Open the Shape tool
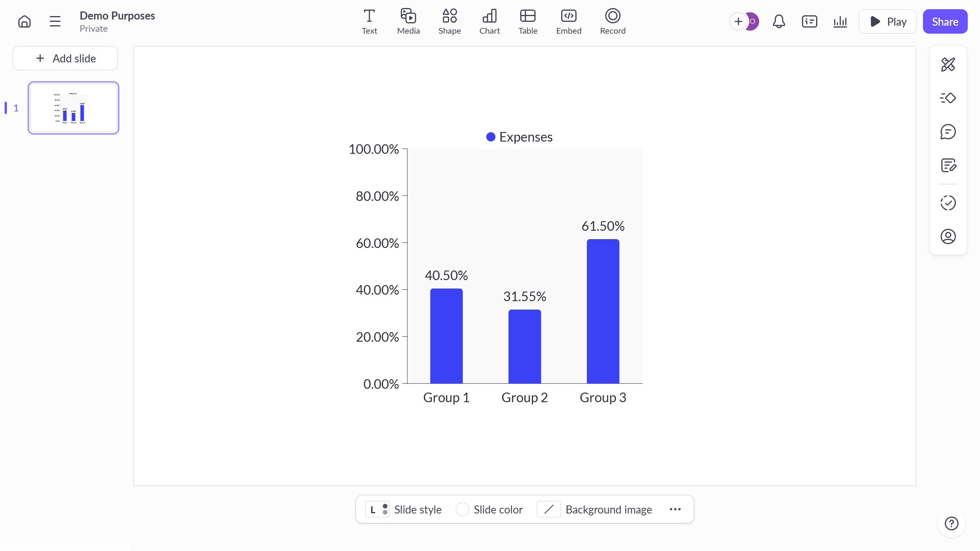Viewport: 980px width, 551px height. point(449,21)
